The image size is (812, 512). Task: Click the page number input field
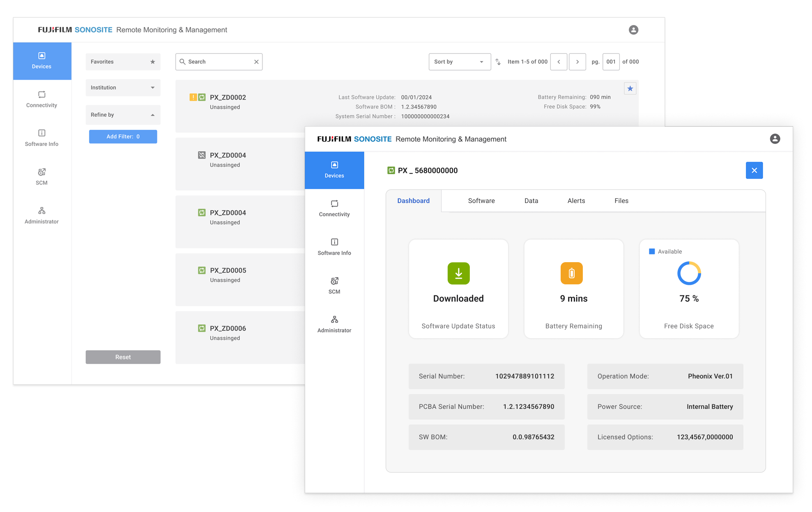[x=611, y=62]
